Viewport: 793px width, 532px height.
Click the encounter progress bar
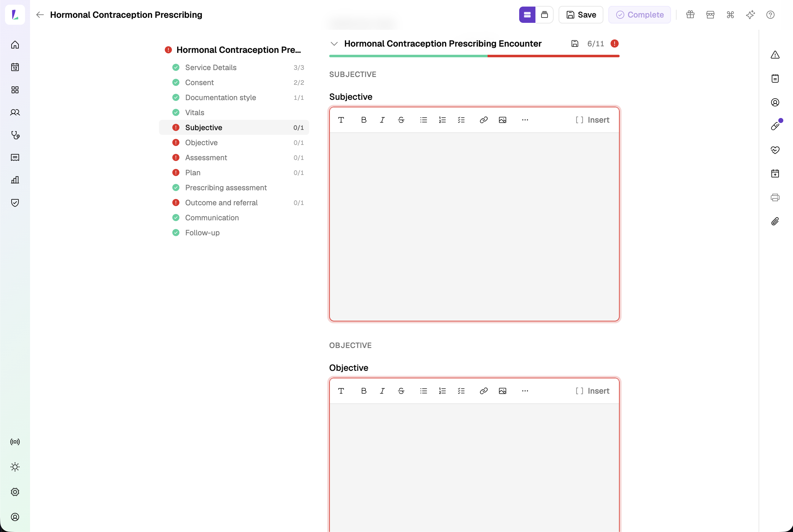coord(474,56)
